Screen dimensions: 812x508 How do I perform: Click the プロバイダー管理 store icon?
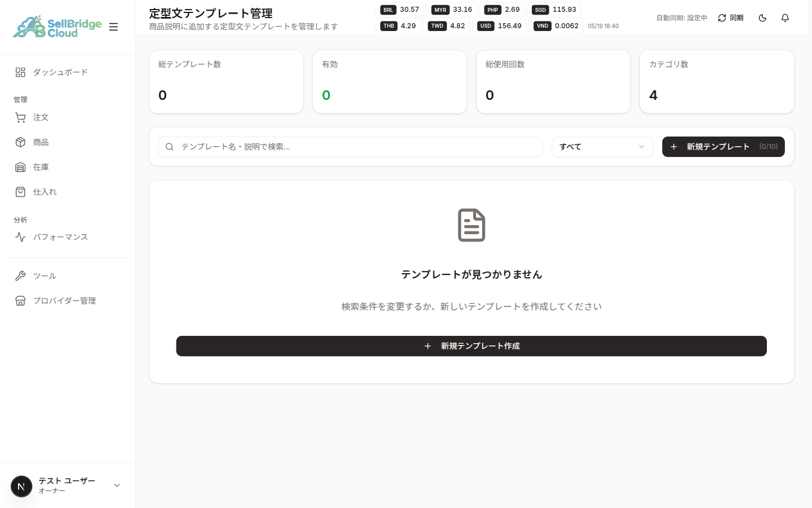point(20,301)
